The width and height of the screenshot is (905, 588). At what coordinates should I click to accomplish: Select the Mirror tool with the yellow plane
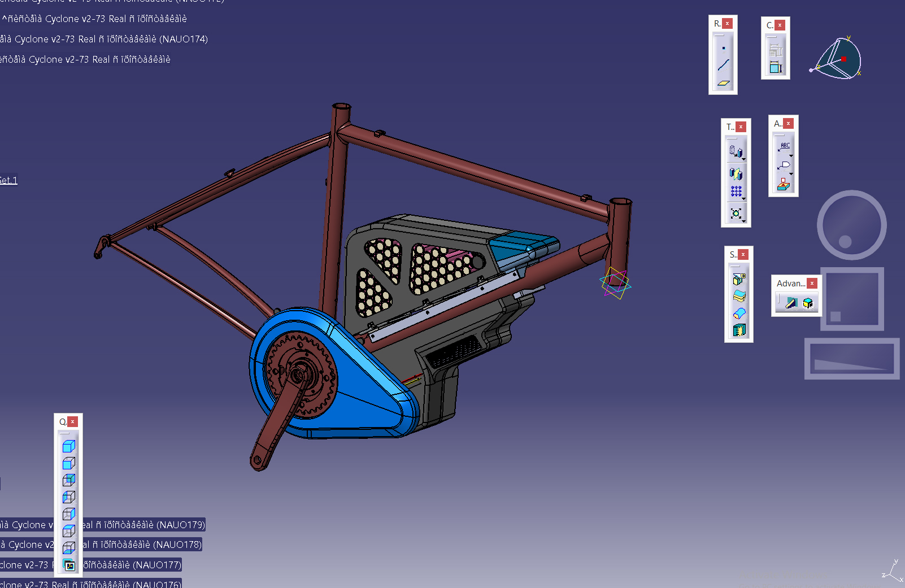click(736, 173)
